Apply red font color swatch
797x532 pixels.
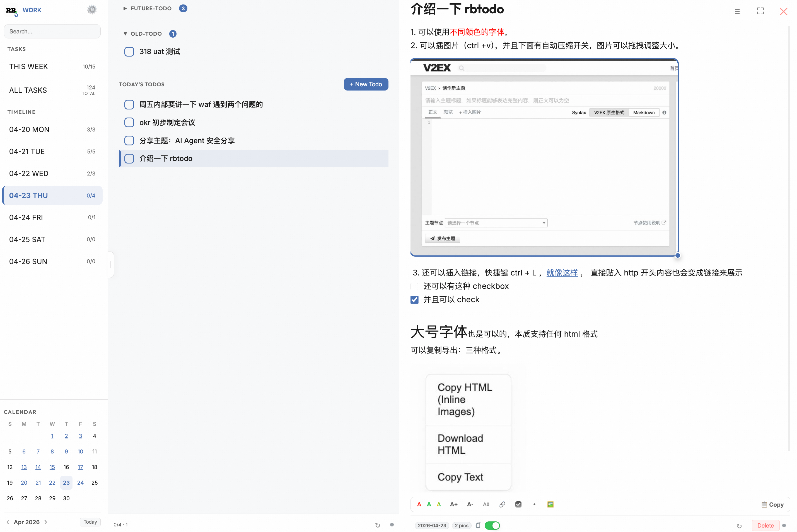(x=419, y=504)
